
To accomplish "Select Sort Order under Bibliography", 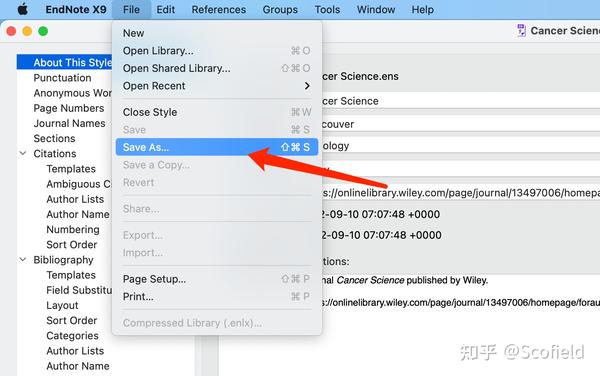I will coord(72,321).
